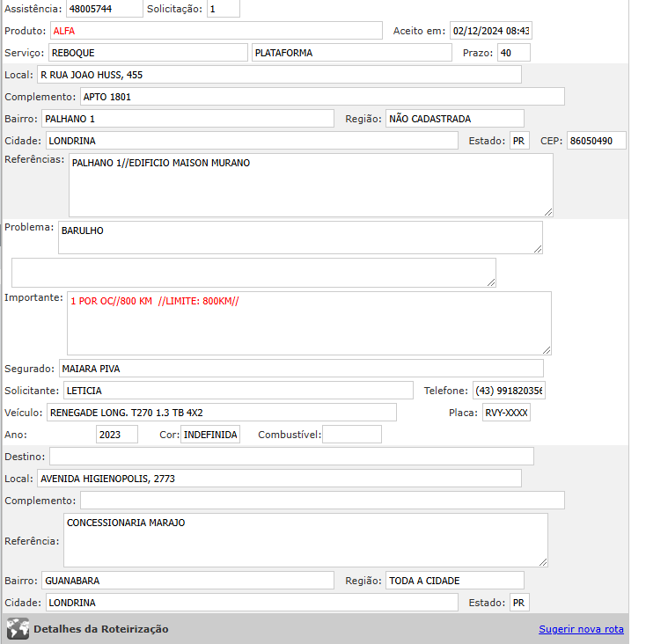Click the Problema text area containing BARULHO
Screen dimensions: 646x644
tap(299, 238)
